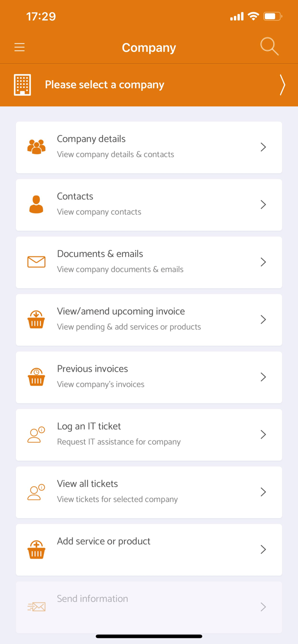Tap the search magnifier icon
This screenshot has width=298, height=644.
pyautogui.click(x=269, y=47)
